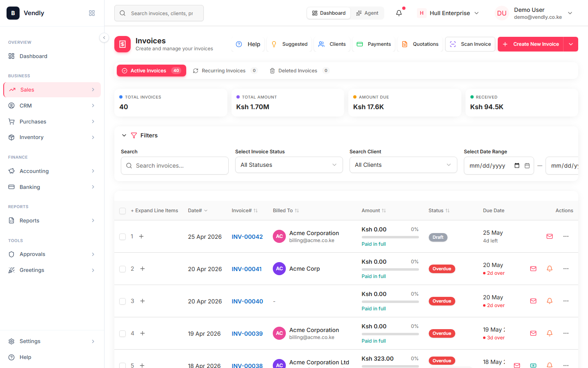Click the payment progress bar for INV-00042
The image size is (588, 368).
(390, 237)
